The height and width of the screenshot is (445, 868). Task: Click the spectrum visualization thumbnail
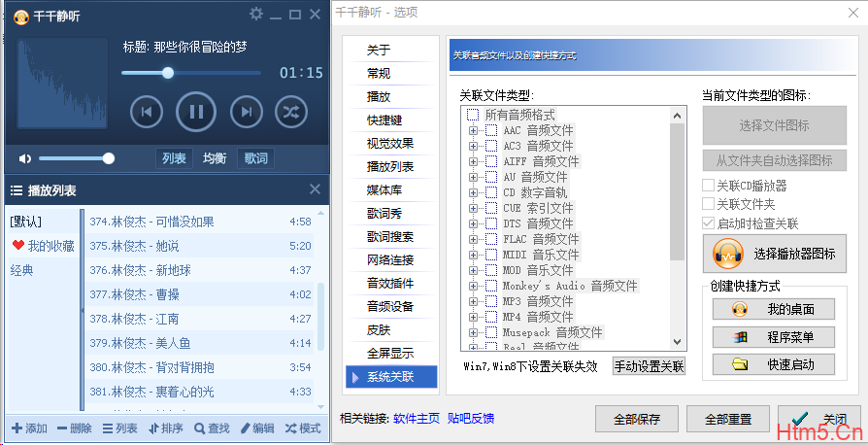62,84
